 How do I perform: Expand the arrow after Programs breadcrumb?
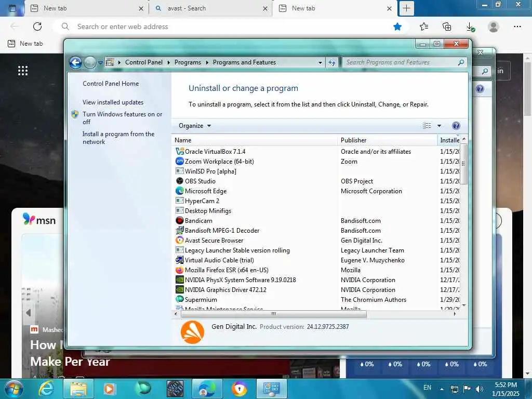point(207,62)
